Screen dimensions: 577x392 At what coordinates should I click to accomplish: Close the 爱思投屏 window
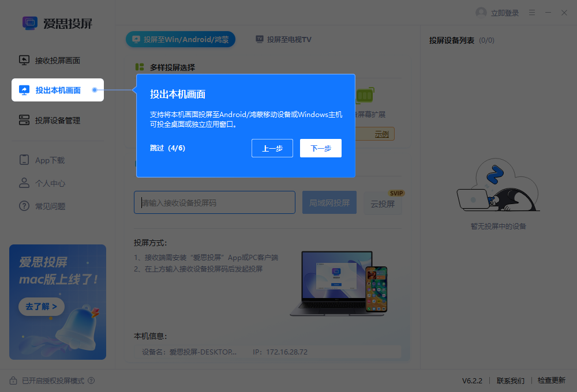point(564,13)
